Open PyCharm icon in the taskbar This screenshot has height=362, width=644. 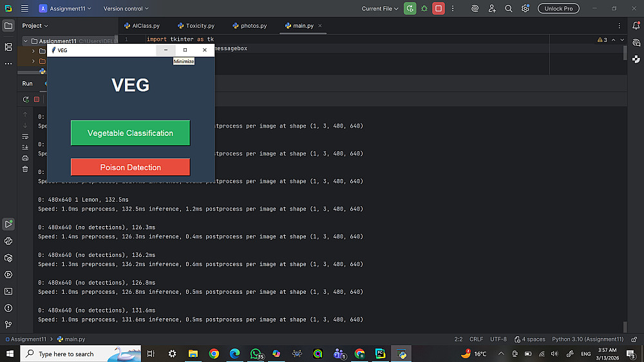pos(381,354)
